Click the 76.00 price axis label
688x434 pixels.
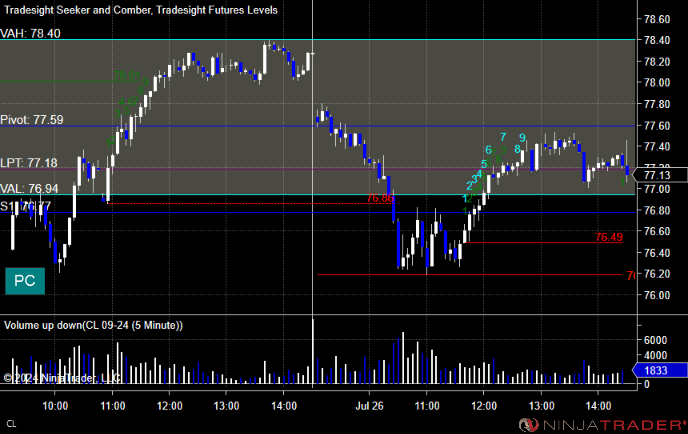click(x=656, y=295)
